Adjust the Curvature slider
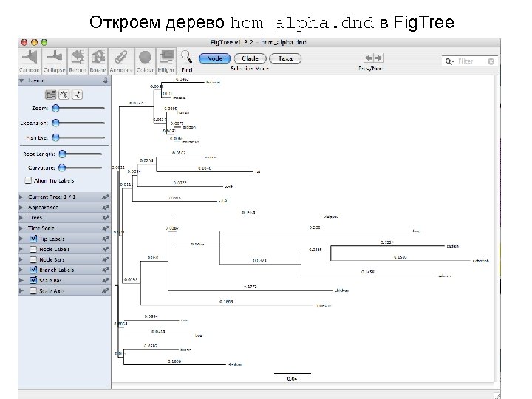The height and width of the screenshot is (399, 532). coord(80,168)
